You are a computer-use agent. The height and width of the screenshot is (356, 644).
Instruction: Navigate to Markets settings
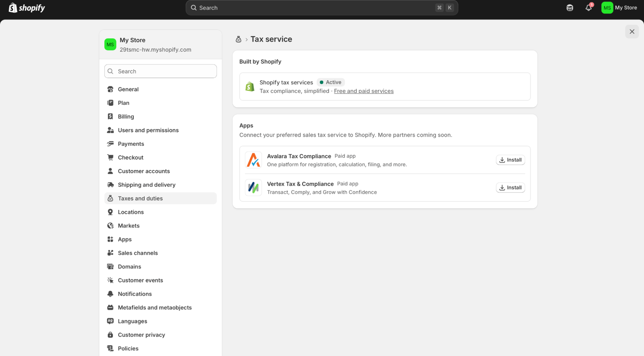(x=160, y=226)
